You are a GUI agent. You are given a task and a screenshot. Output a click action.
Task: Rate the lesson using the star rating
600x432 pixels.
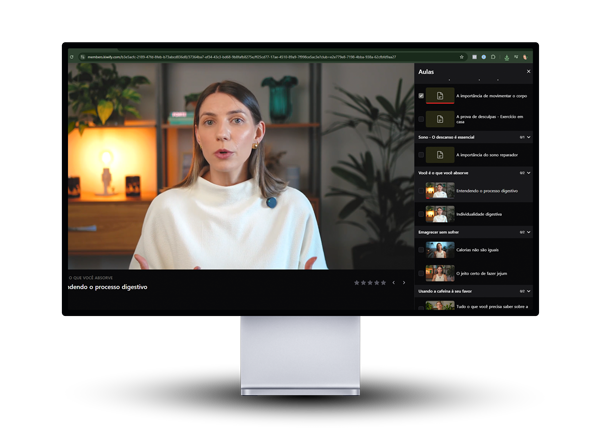[369, 283]
